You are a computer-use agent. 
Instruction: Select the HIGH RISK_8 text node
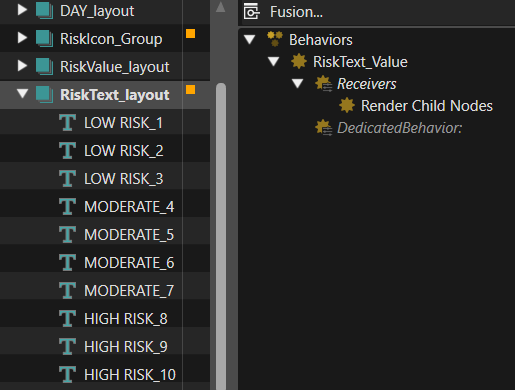(x=126, y=319)
